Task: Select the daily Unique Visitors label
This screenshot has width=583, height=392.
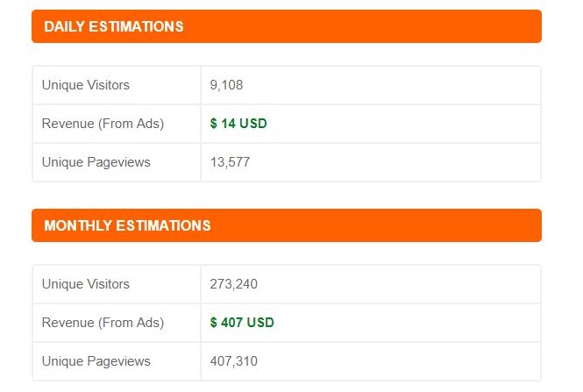Action: (x=86, y=85)
